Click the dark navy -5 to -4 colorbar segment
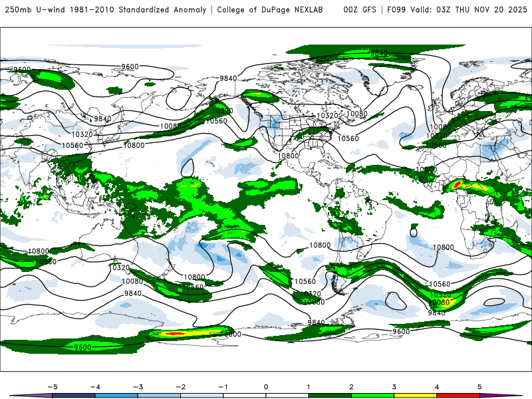Screen dimensions: 532x399 pyautogui.click(x=74, y=396)
